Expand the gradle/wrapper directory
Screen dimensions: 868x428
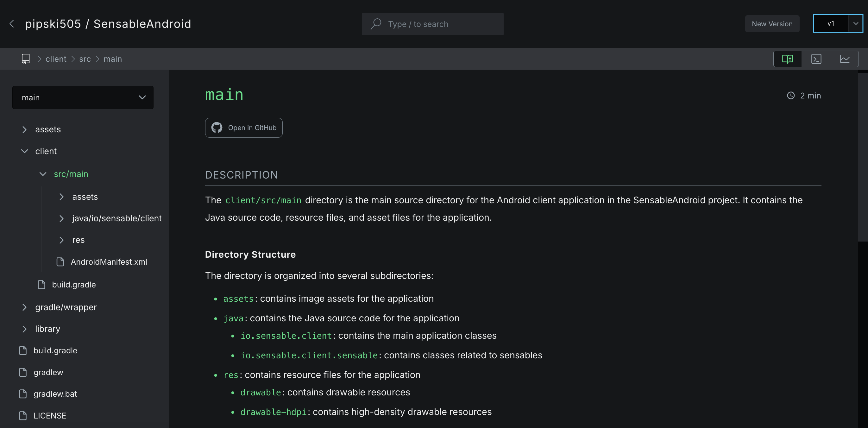[24, 307]
